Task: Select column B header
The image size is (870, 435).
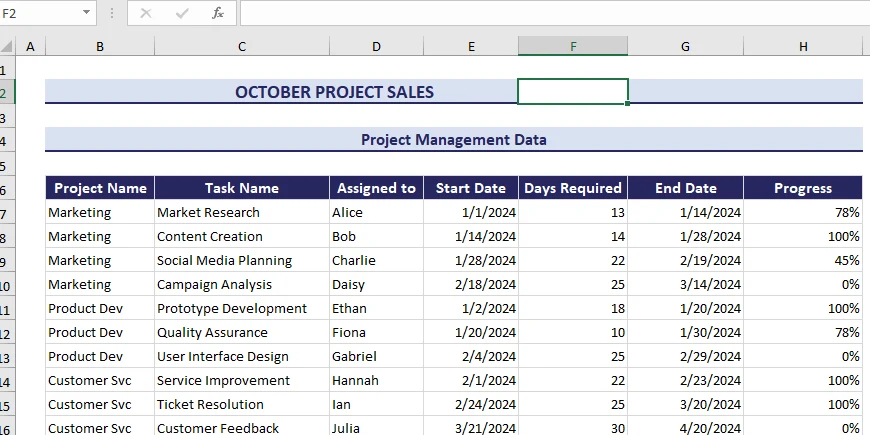Action: coord(100,47)
